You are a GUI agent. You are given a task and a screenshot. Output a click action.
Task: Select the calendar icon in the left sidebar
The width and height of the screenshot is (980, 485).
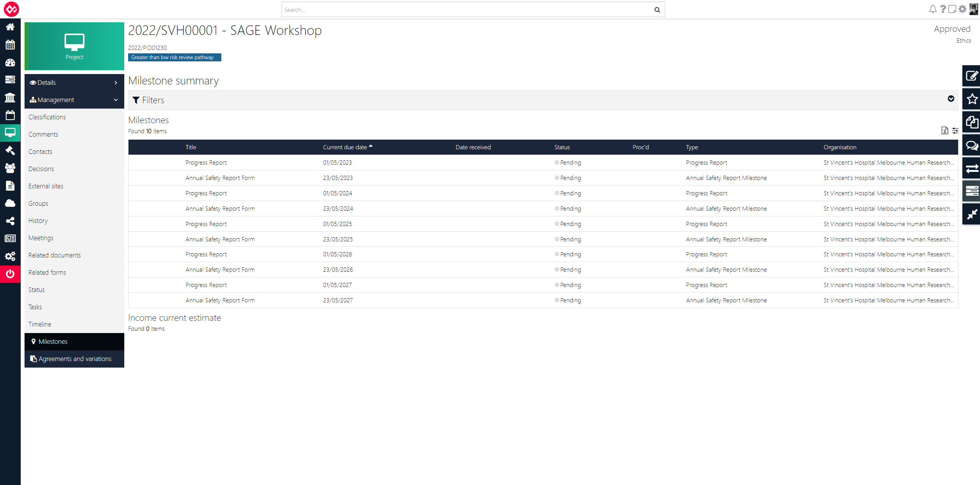pos(10,45)
